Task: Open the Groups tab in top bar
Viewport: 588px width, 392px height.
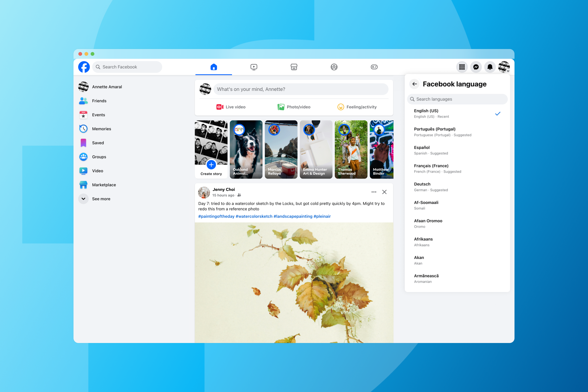Action: pos(334,67)
